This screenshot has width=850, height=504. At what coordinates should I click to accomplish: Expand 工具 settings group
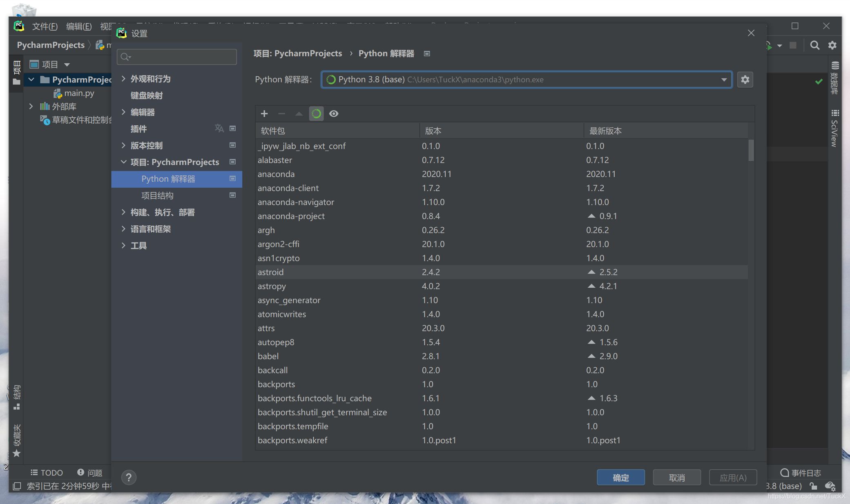pyautogui.click(x=123, y=245)
